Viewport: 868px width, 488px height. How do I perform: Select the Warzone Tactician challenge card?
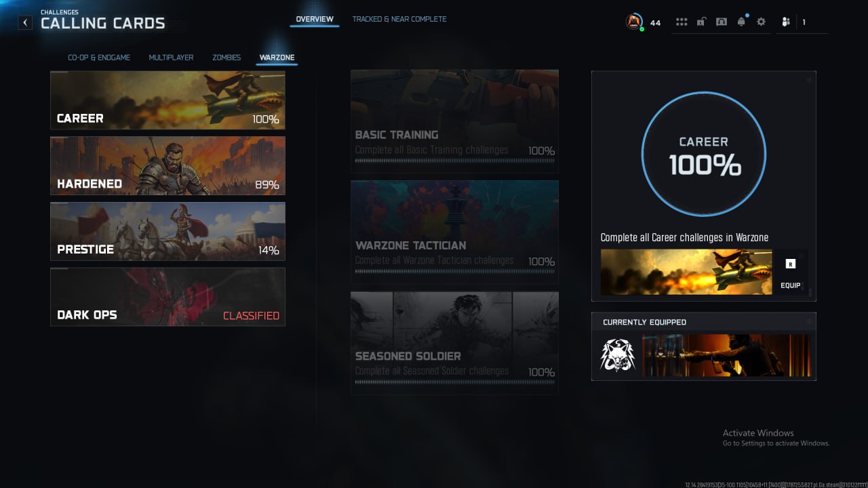[454, 231]
